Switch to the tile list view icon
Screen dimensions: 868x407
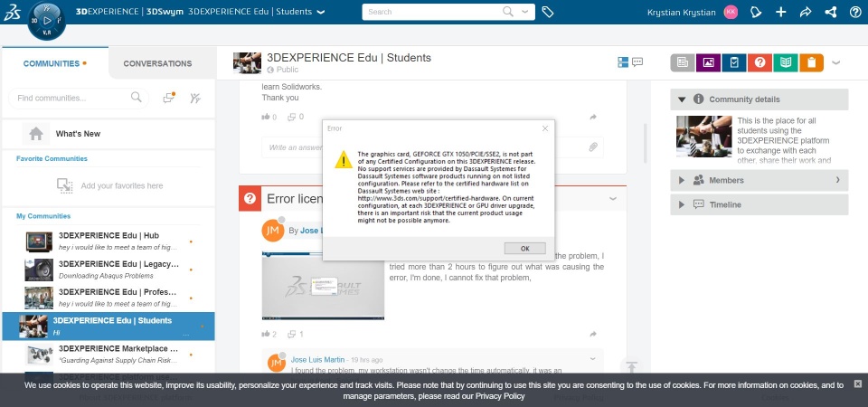(623, 62)
